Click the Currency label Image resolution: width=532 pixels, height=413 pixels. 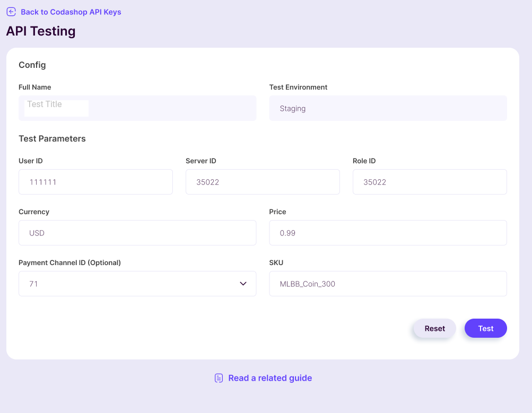(34, 212)
